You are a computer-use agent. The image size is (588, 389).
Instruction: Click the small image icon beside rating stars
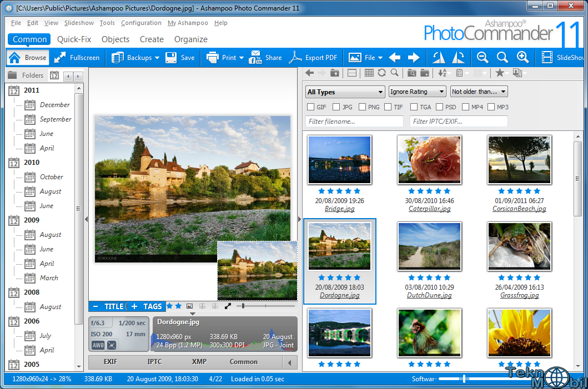tap(190, 306)
